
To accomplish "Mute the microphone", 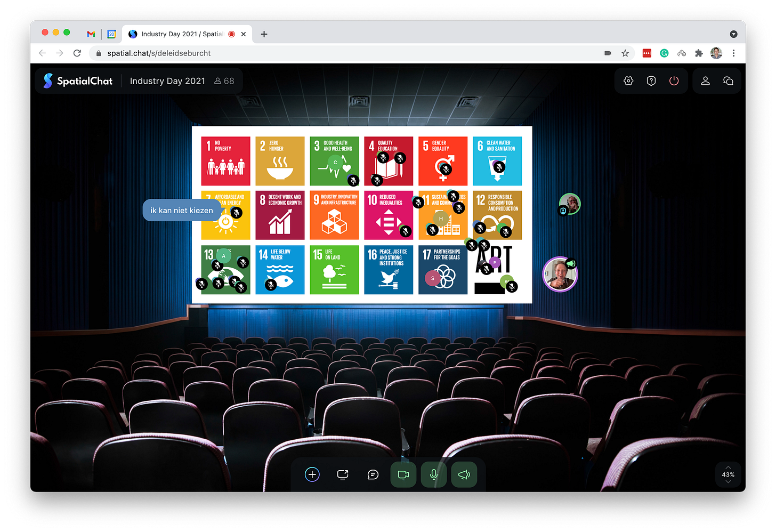I will 434,474.
